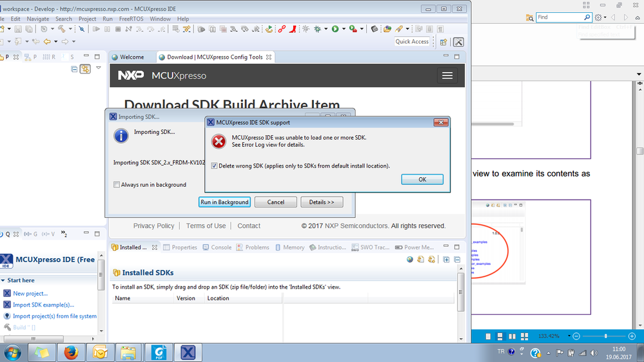Click the Quick Access field
Image resolution: width=644 pixels, height=362 pixels.
pyautogui.click(x=412, y=41)
